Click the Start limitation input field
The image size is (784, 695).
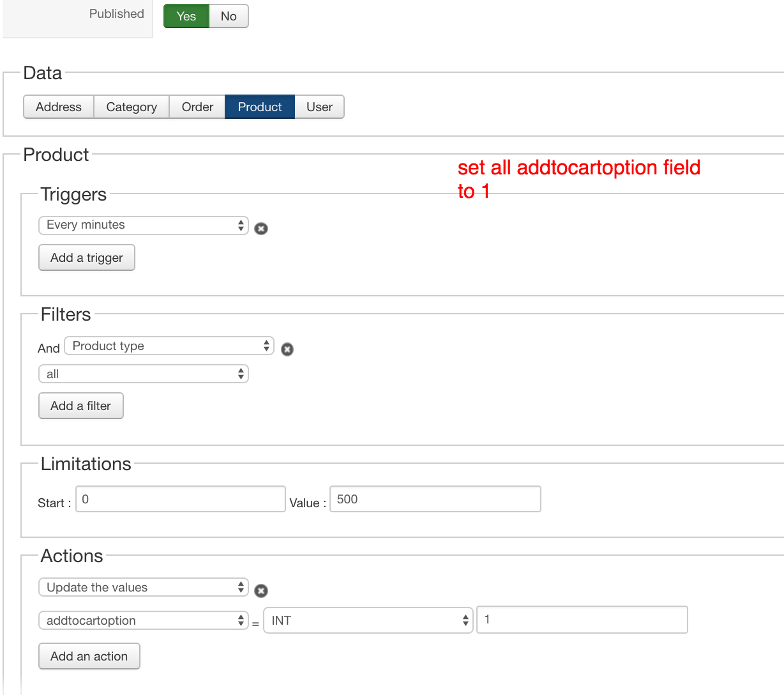click(181, 500)
